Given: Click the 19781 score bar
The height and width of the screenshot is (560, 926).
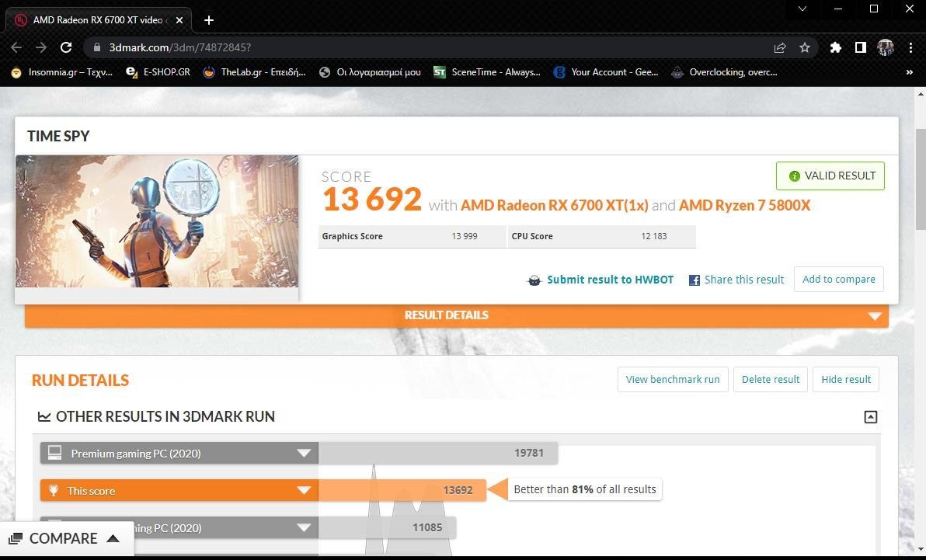Looking at the screenshot, I should (437, 453).
